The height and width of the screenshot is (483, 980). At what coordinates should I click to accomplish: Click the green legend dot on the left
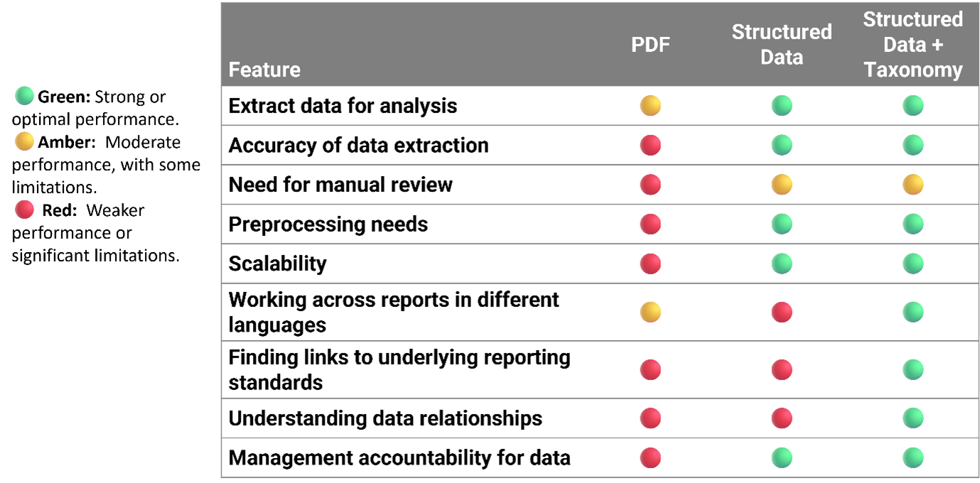point(25,95)
